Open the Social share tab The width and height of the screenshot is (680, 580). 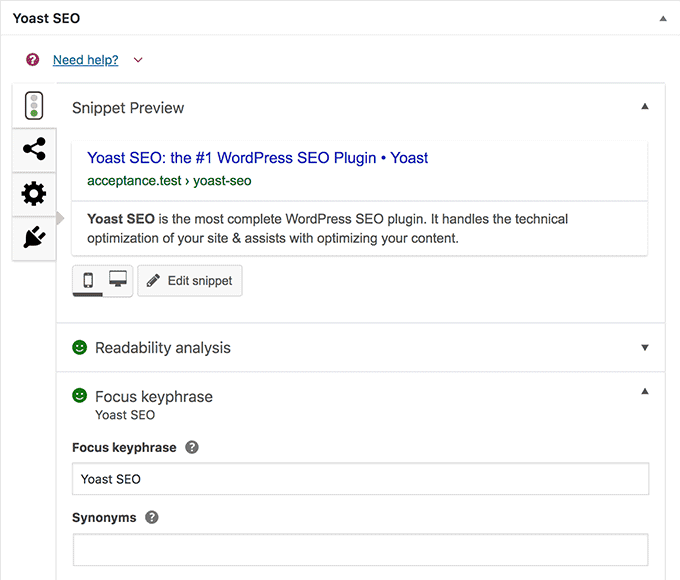34,149
